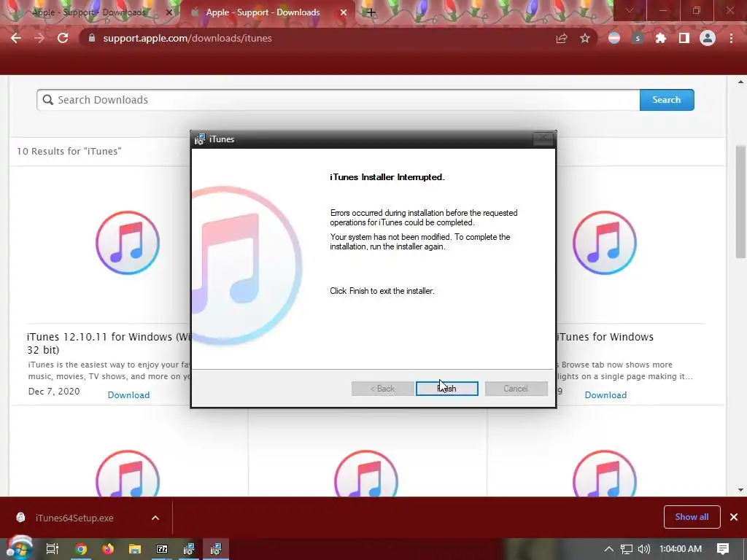
Task: Focus the Search Downloads field
Action: (338, 100)
